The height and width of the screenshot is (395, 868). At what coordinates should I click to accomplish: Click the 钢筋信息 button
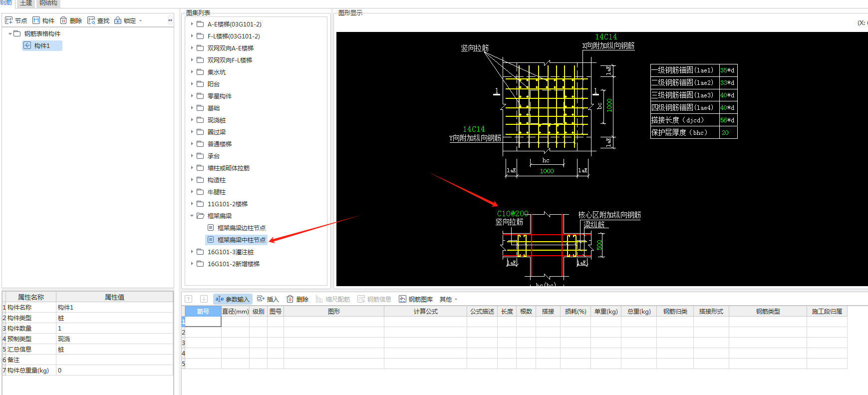[374, 299]
